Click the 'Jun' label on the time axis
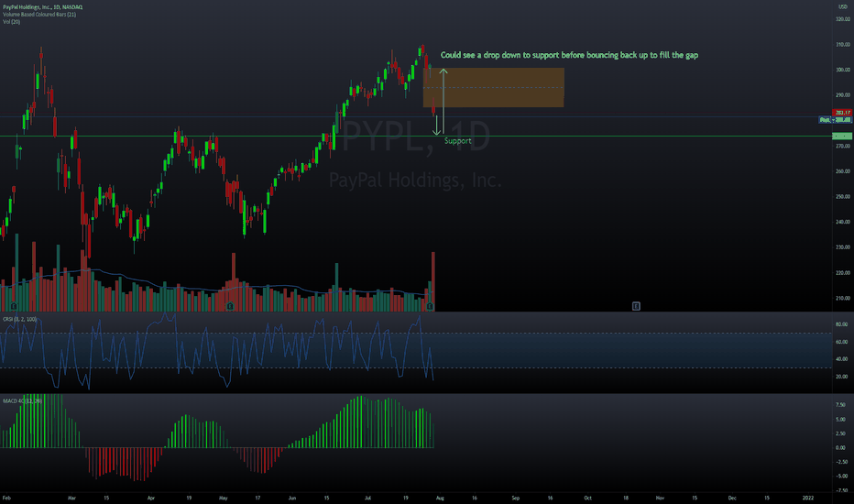Viewport: 854px width, 504px height. pyautogui.click(x=292, y=498)
